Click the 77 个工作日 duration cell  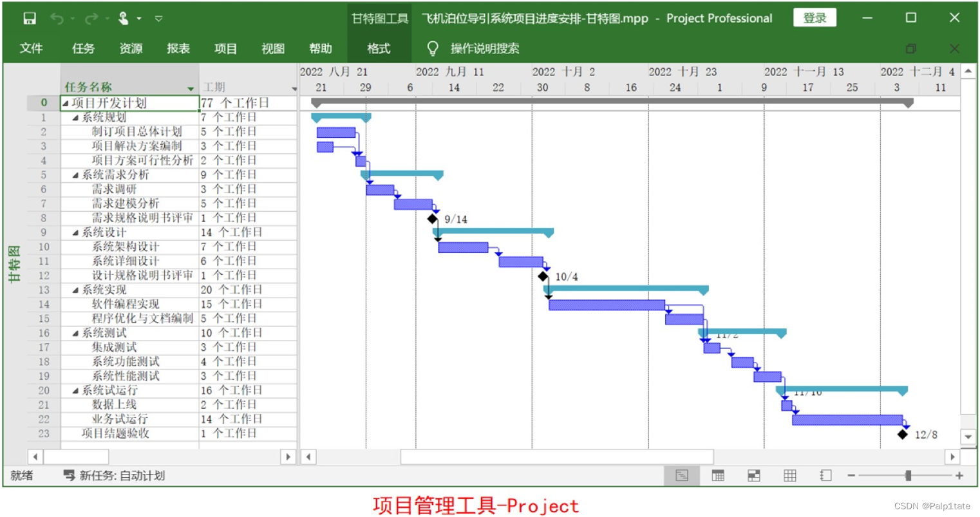click(249, 103)
